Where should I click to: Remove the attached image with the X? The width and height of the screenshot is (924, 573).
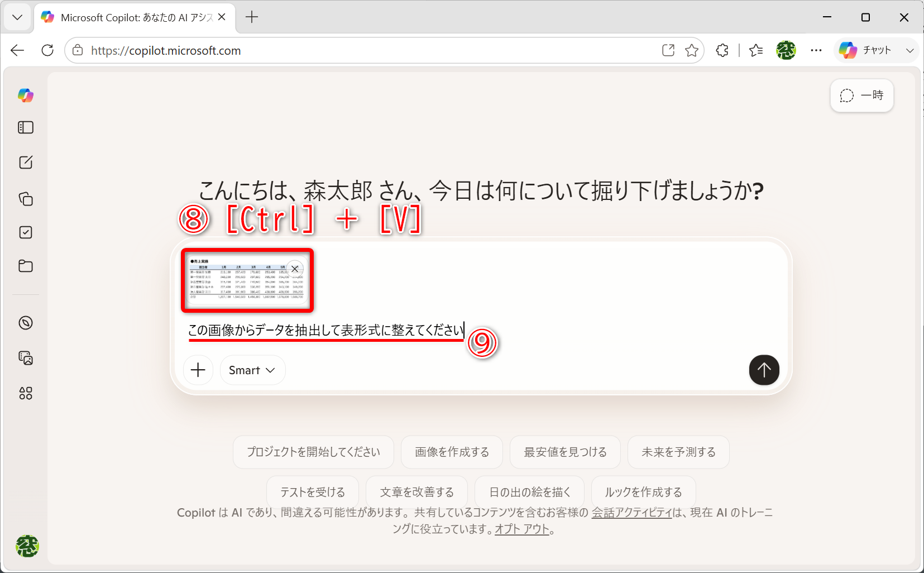click(295, 269)
